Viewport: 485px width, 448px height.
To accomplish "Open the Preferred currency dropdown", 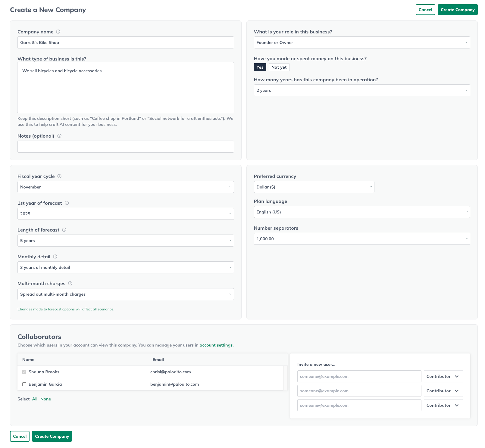I will [314, 187].
